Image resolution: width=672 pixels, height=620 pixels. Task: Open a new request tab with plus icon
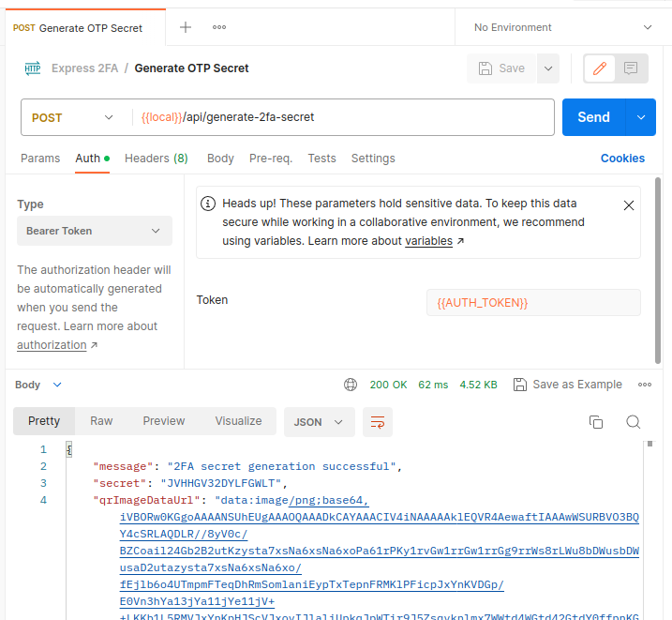(x=186, y=27)
